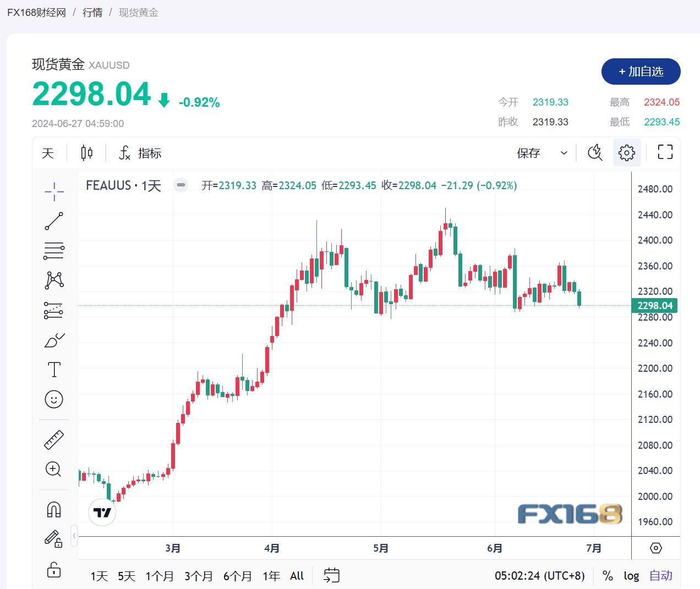Open the emoji sticker tool
Image resolution: width=700 pixels, height=589 pixels.
53,400
